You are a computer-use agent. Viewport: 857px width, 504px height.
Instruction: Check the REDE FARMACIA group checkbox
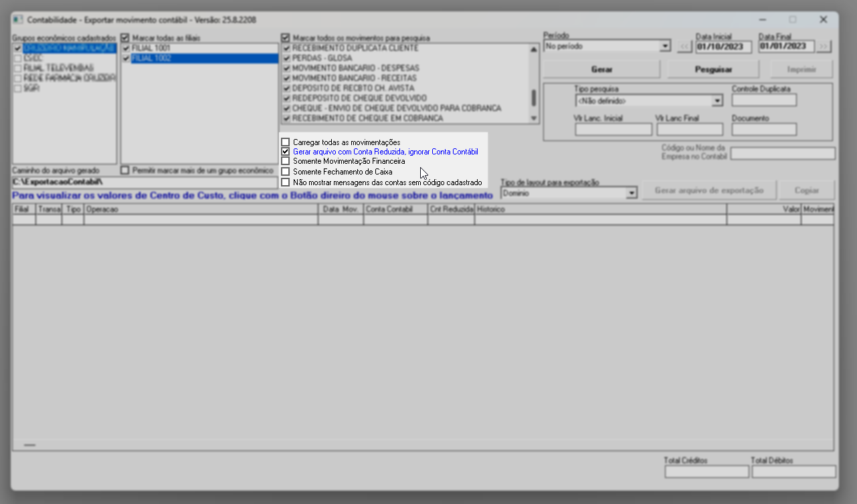point(18,78)
